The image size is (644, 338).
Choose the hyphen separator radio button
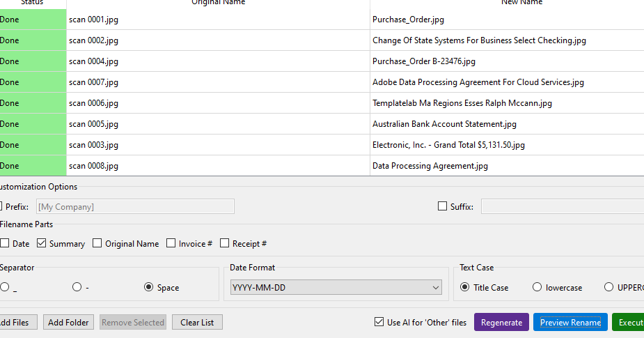coord(77,287)
